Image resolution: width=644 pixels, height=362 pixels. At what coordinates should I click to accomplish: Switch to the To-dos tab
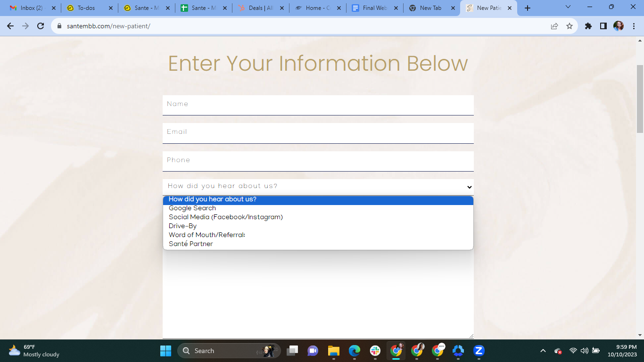point(89,8)
